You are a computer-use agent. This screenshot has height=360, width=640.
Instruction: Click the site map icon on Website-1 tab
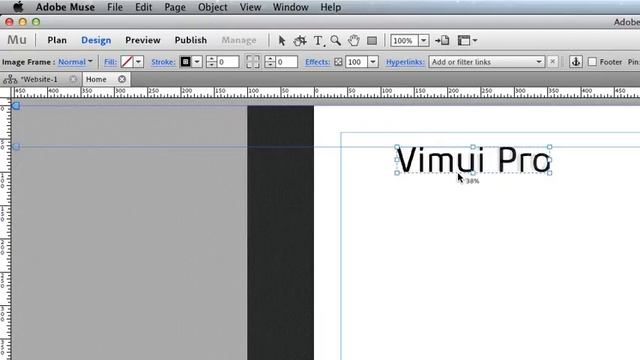coord(10,79)
